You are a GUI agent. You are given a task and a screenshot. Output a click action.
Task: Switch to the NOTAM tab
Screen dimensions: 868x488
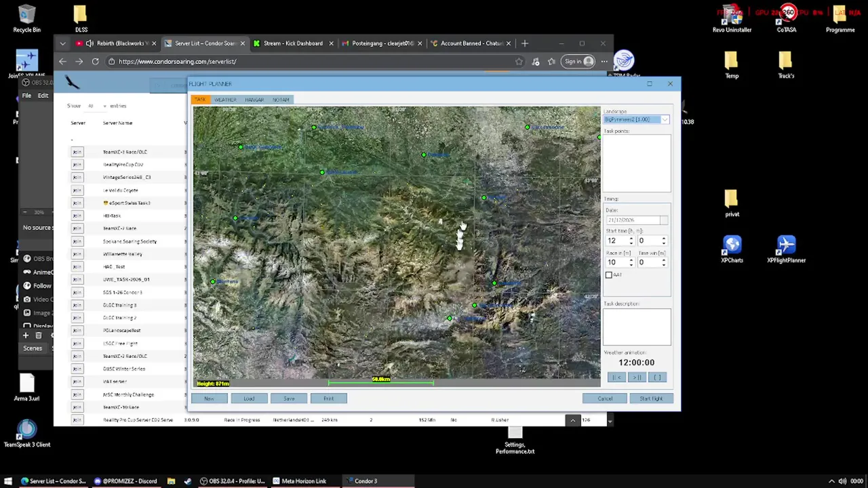tap(281, 100)
